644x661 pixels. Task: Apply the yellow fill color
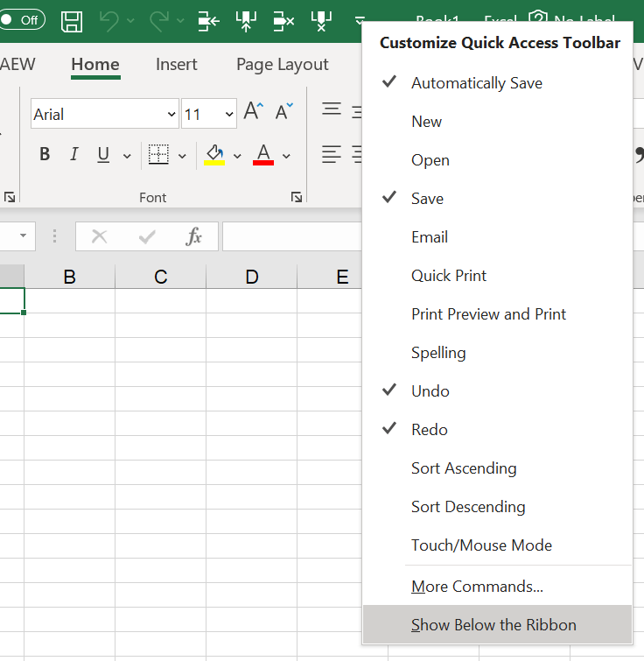pos(214,155)
